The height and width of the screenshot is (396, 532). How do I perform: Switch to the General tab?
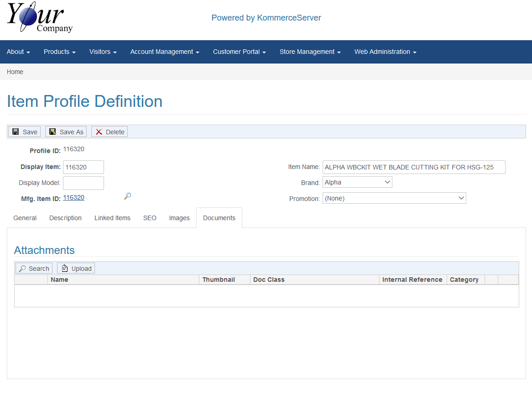pyautogui.click(x=25, y=218)
